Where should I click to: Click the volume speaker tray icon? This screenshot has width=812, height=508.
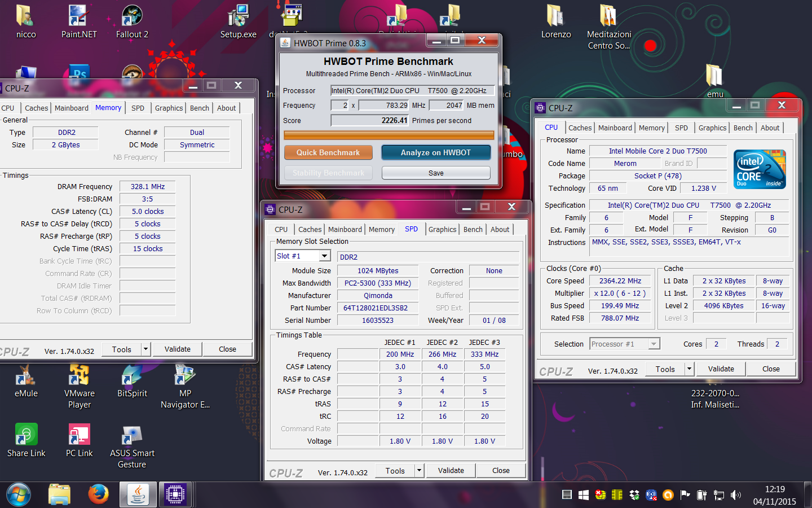click(x=736, y=495)
